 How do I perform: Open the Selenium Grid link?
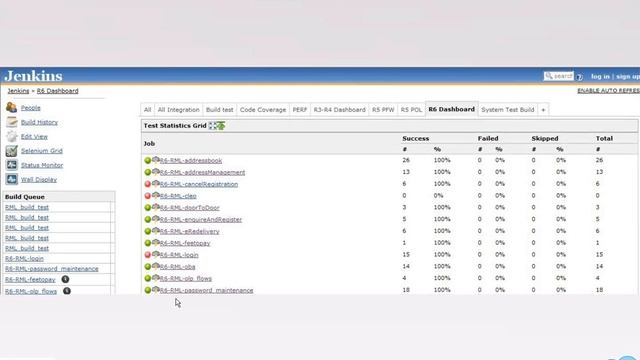[42, 151]
